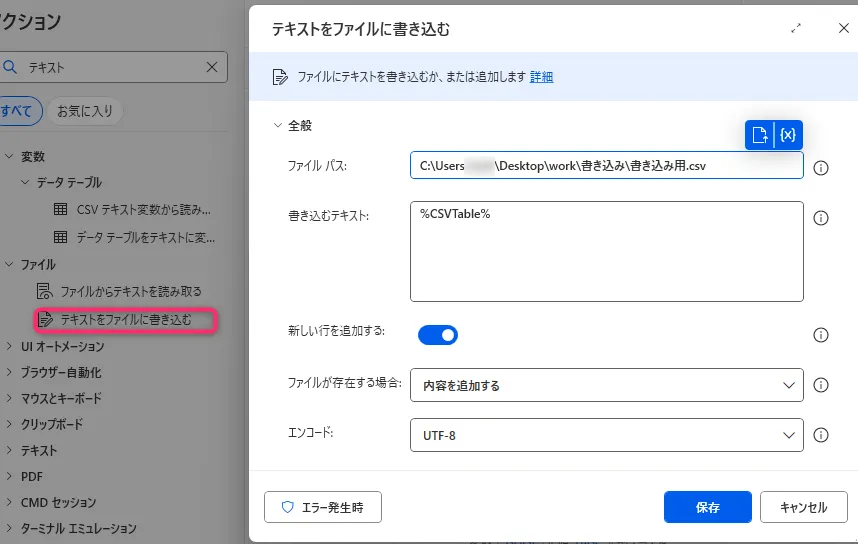Screen dimensions: 858x544
Task: Click the 詳細 link
Action: pos(541,77)
